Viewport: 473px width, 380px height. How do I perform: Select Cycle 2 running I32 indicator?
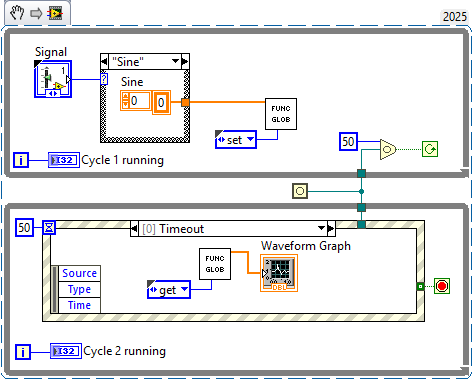(66, 351)
